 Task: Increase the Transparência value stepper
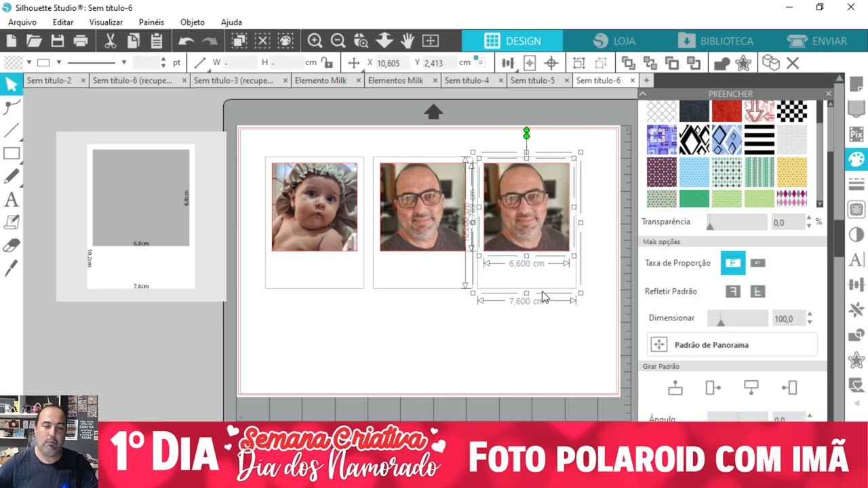pos(809,218)
